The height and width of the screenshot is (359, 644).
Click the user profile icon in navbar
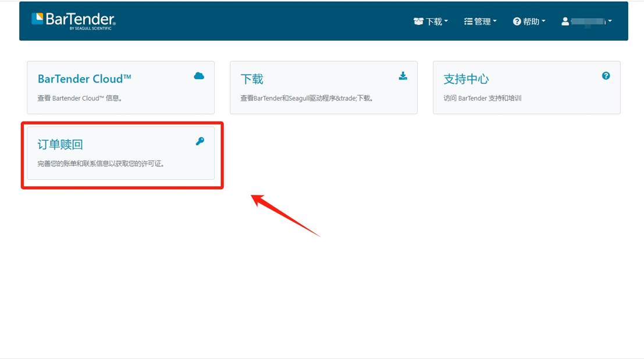tap(565, 22)
